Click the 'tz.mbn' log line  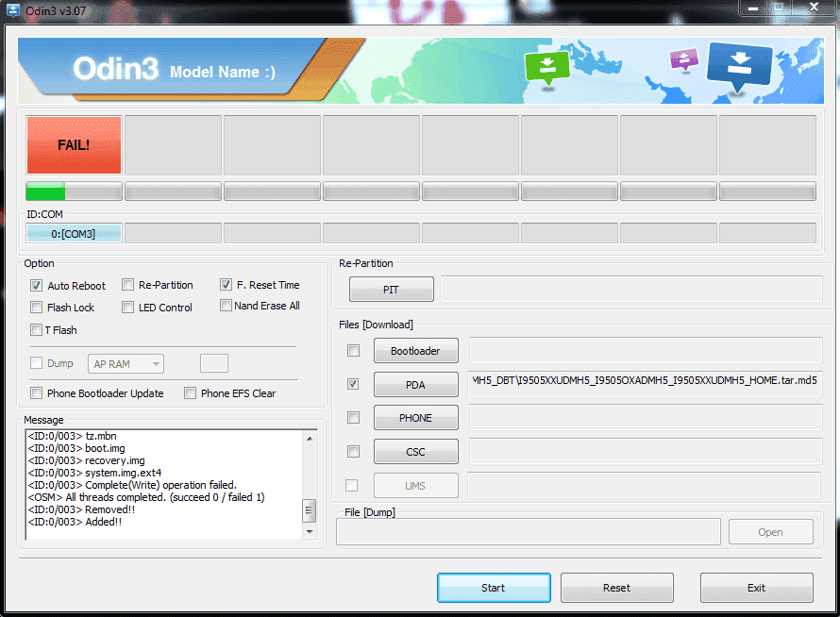click(72, 436)
